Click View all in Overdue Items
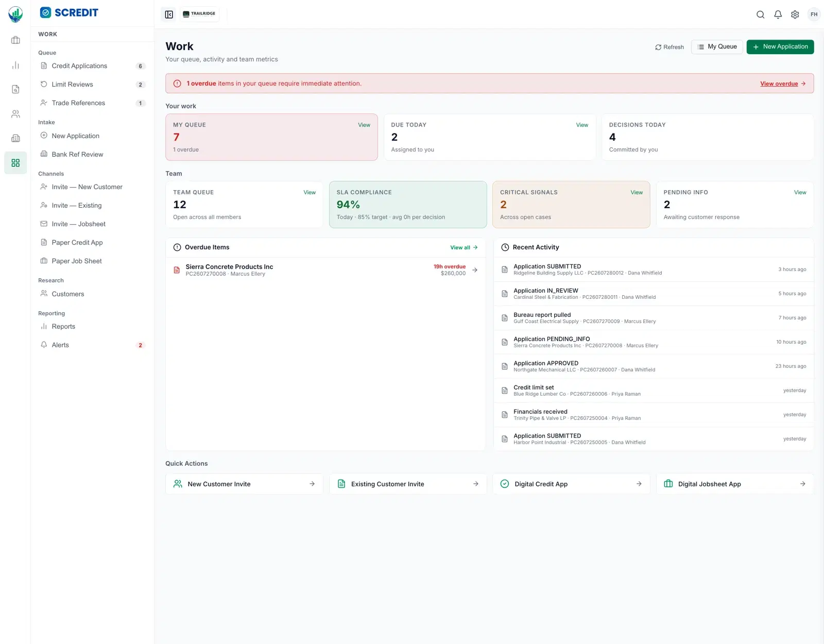The width and height of the screenshot is (824, 644). pyautogui.click(x=464, y=248)
